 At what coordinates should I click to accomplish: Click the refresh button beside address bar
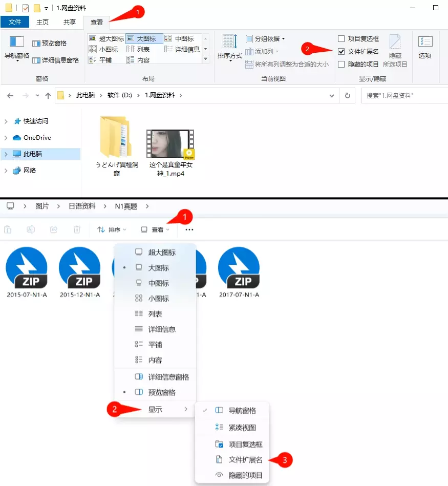point(348,95)
